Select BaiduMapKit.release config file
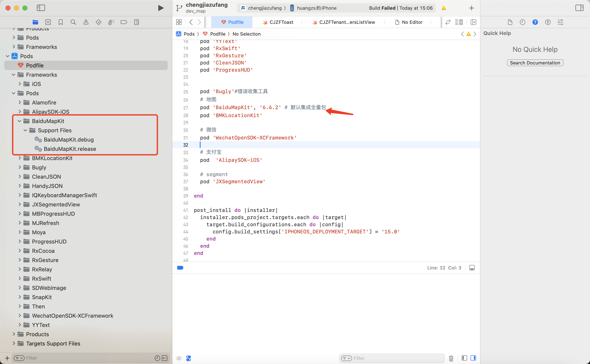Viewport: 590px width, 364px height. click(70, 149)
